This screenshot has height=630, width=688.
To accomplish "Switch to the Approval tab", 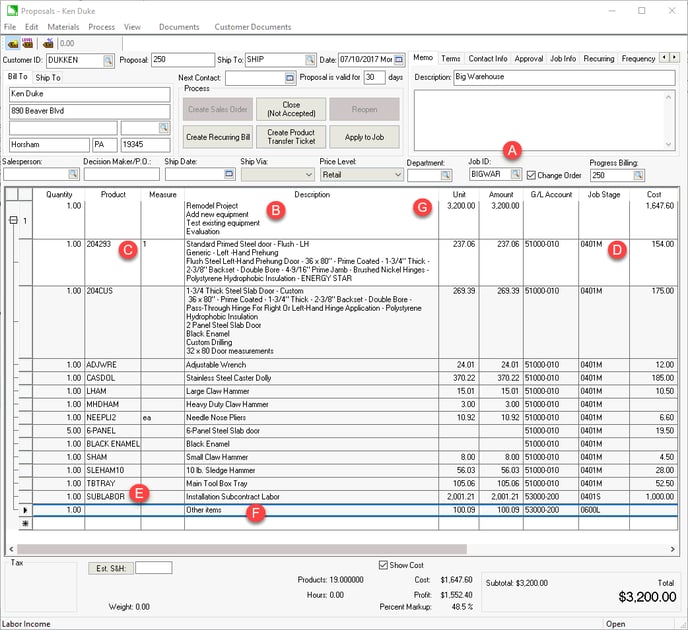I will 529,58.
